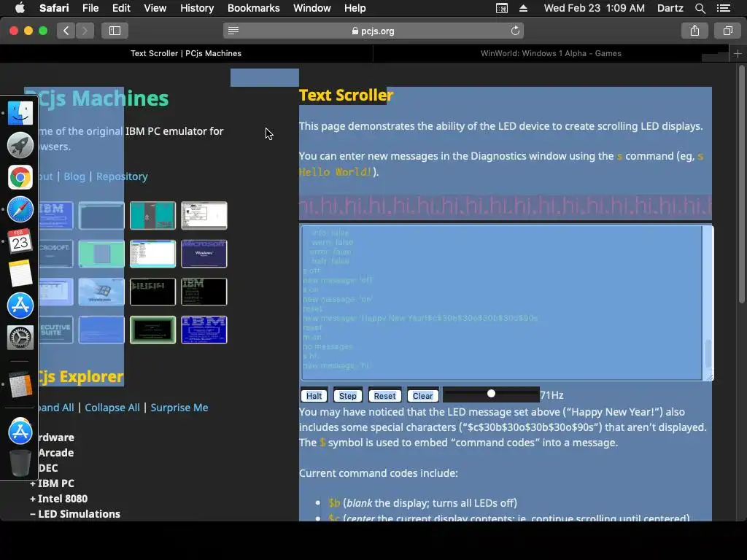Expand the DEC tree item
This screenshot has width=747, height=560.
click(x=47, y=468)
